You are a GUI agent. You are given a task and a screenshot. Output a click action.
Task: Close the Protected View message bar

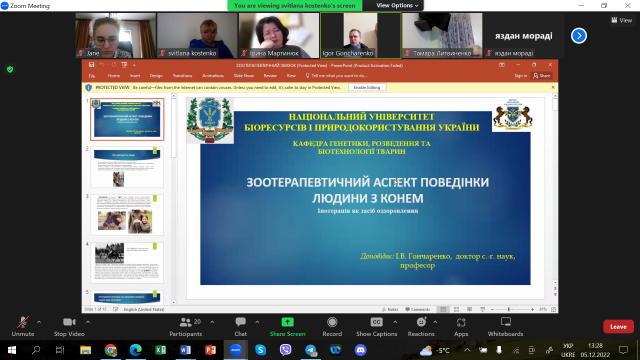(553, 87)
